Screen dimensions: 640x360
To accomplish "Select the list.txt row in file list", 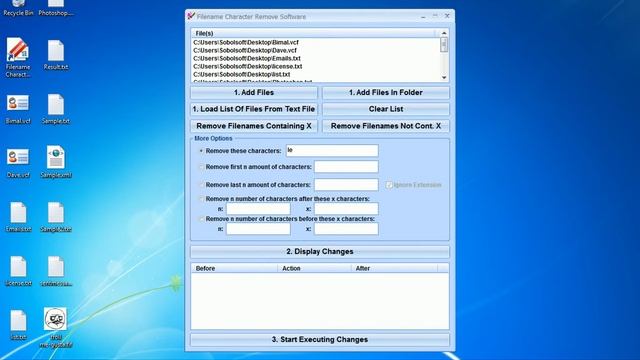I will (x=242, y=74).
